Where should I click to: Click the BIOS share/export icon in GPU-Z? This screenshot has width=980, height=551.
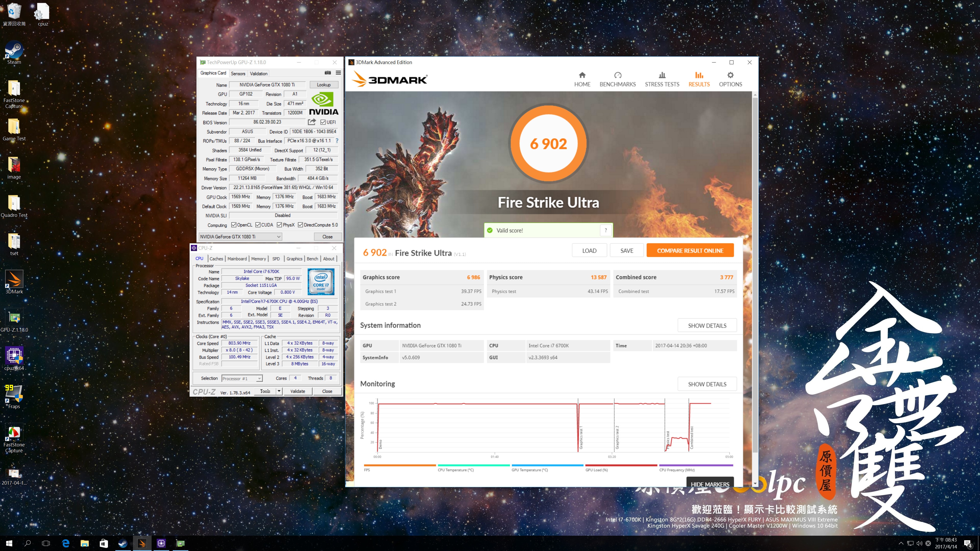[312, 122]
